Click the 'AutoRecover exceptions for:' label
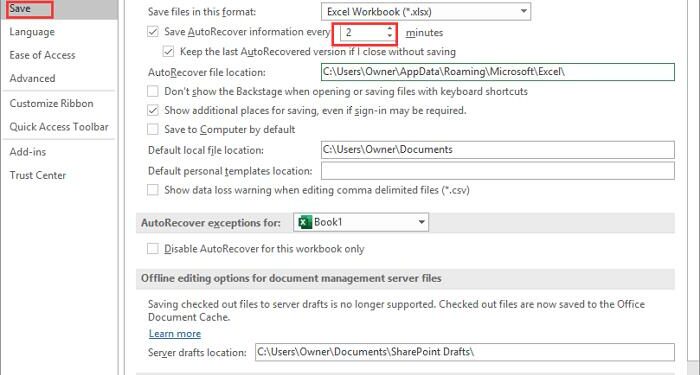Image resolution: width=700 pixels, height=375 pixels. pyautogui.click(x=211, y=223)
